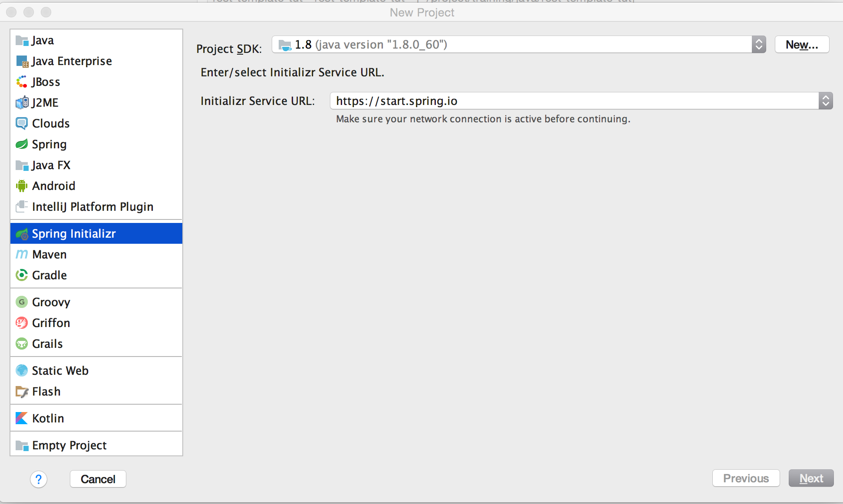Screen dimensions: 843x504
Task: Click the J2ME icon in list
Action: coord(22,103)
